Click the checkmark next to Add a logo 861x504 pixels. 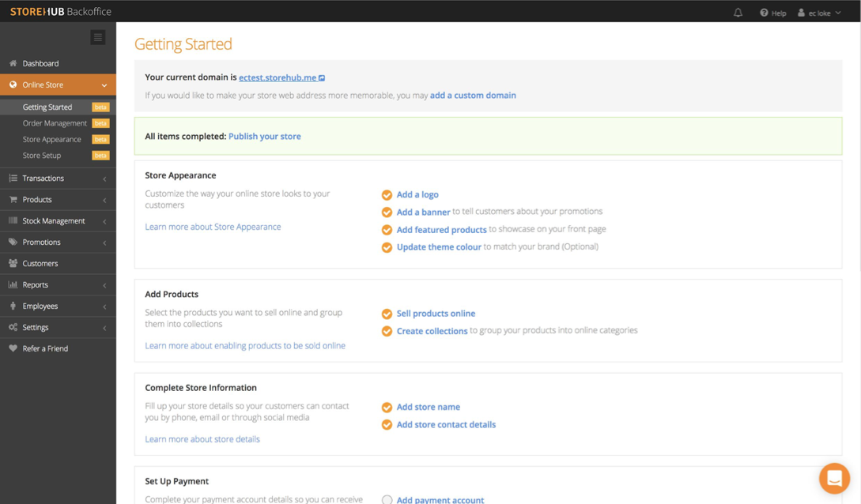pyautogui.click(x=387, y=194)
